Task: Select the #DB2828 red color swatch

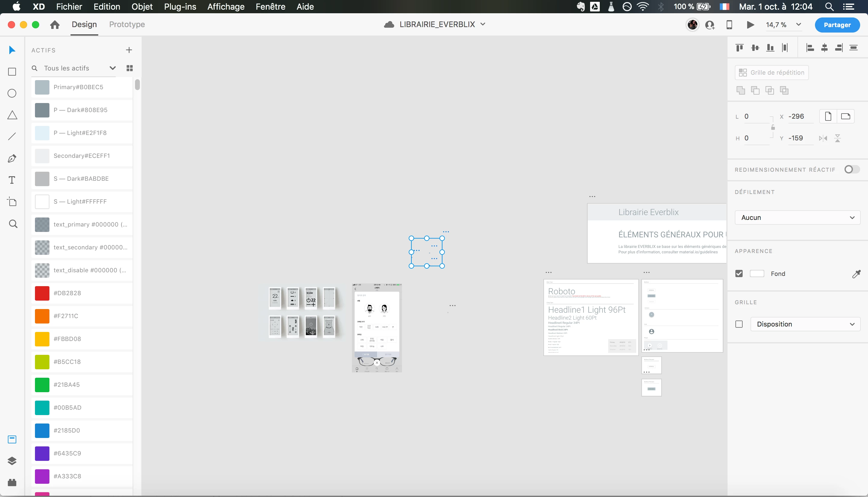Action: 42,293
